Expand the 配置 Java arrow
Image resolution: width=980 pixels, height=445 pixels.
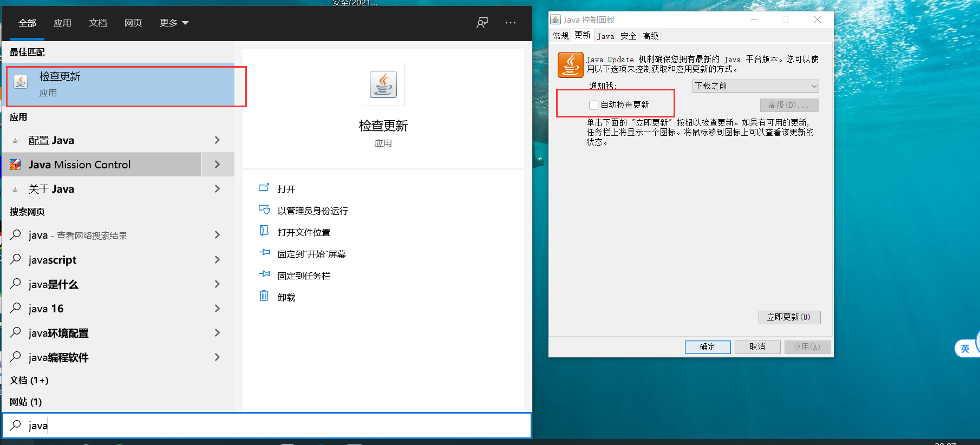[217, 140]
